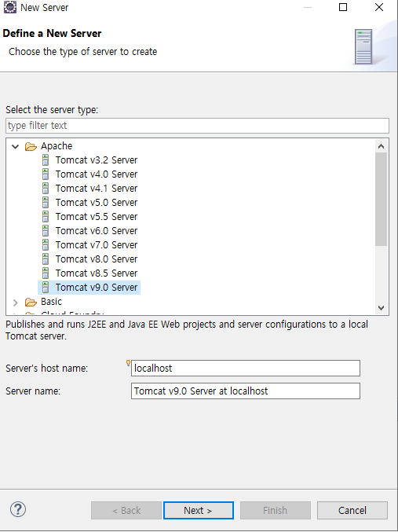
Task: Close the New Server dialog
Action: click(379, 7)
